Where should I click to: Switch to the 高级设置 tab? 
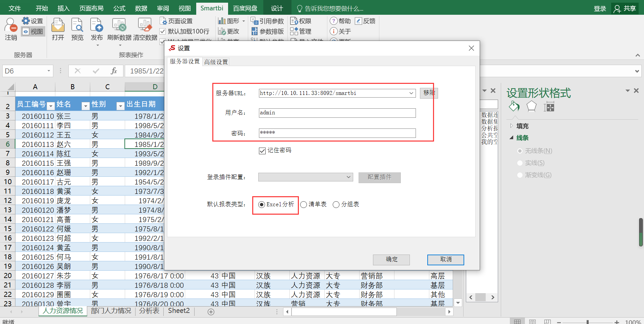[x=216, y=62]
